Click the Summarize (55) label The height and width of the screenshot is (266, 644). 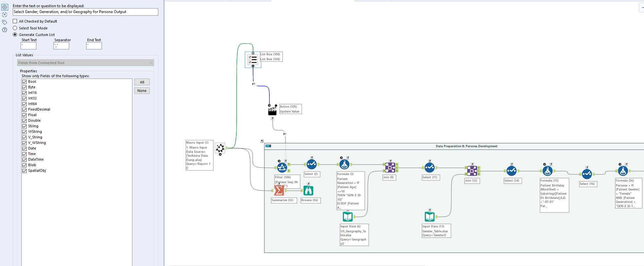coord(284,200)
